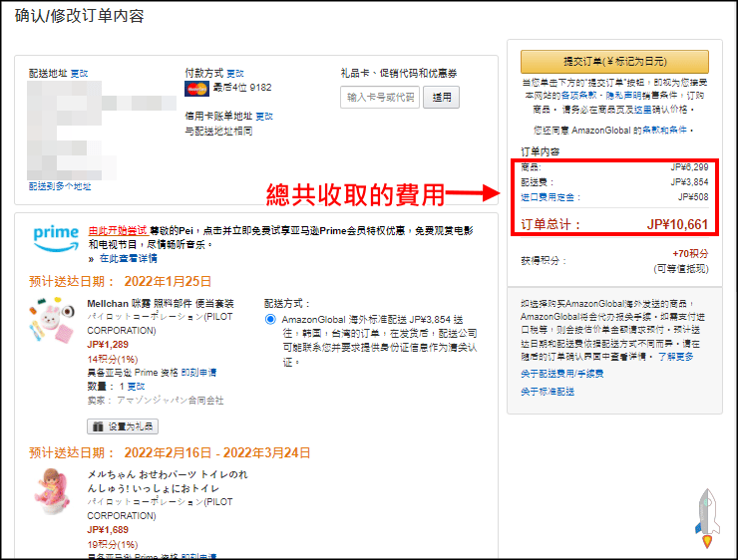
Task: Click the Mastercard card logo icon
Action: pyautogui.click(x=195, y=88)
